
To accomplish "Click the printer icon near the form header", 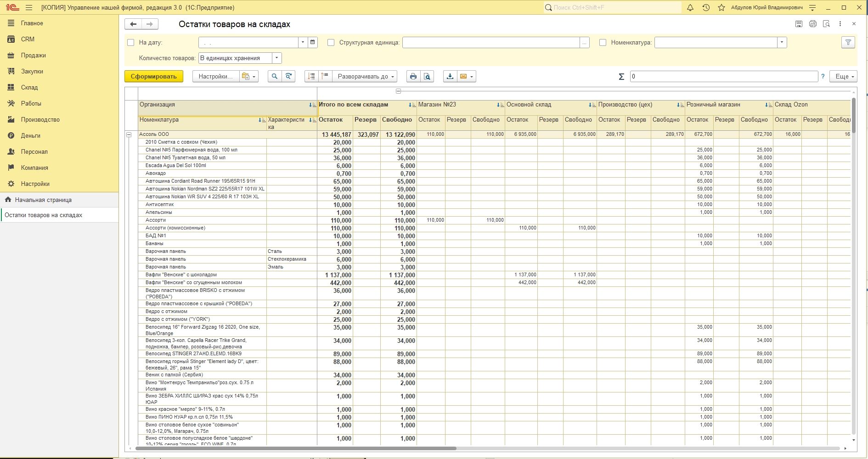I will click(812, 24).
